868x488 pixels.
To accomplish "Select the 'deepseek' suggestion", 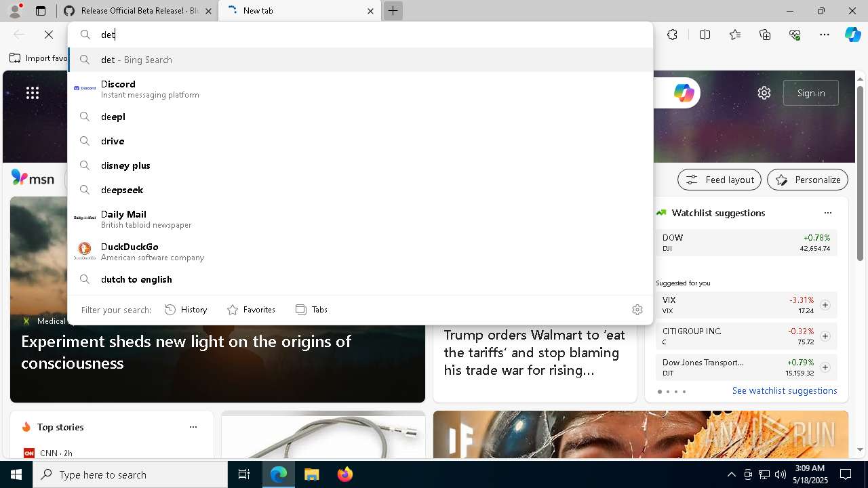I will 360,190.
